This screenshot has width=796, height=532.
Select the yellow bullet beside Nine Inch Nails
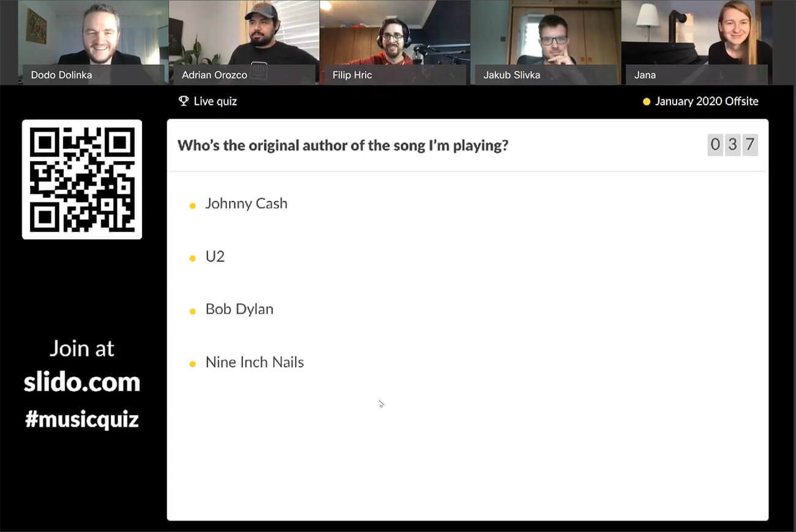[192, 364]
